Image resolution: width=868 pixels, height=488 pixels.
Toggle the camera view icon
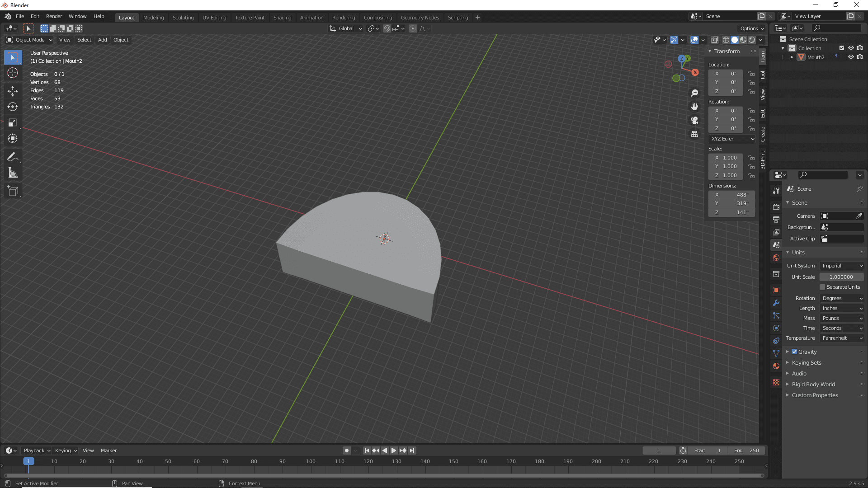[694, 120]
